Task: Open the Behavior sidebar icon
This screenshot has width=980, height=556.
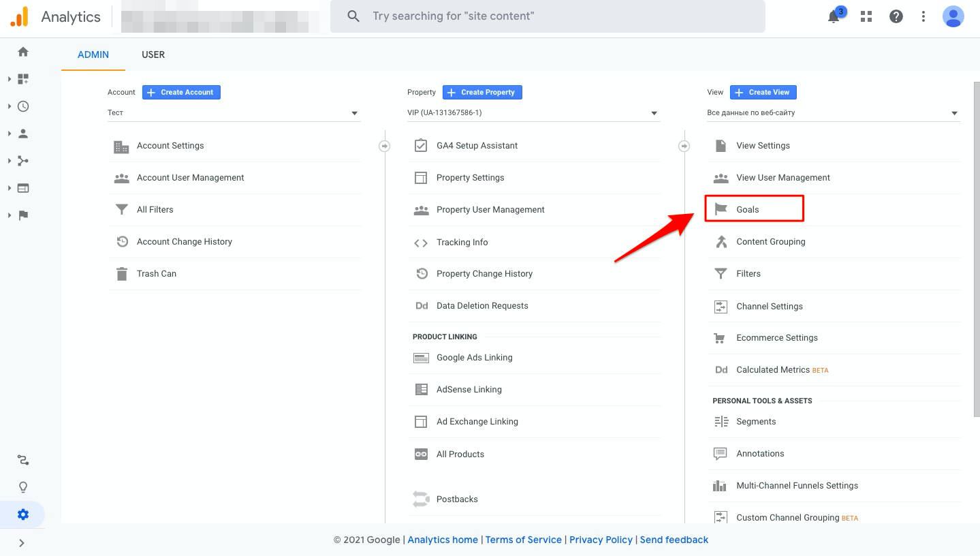Action: (23, 188)
